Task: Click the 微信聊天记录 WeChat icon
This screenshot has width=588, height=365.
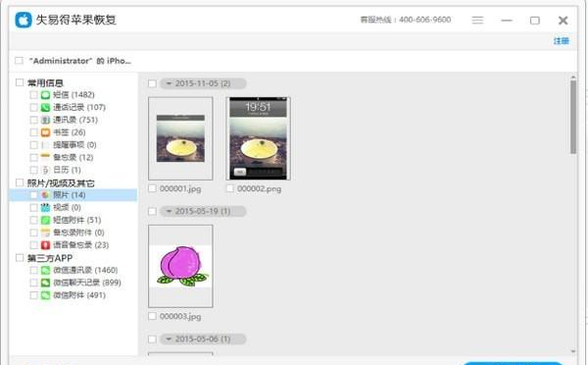Action: 45,283
